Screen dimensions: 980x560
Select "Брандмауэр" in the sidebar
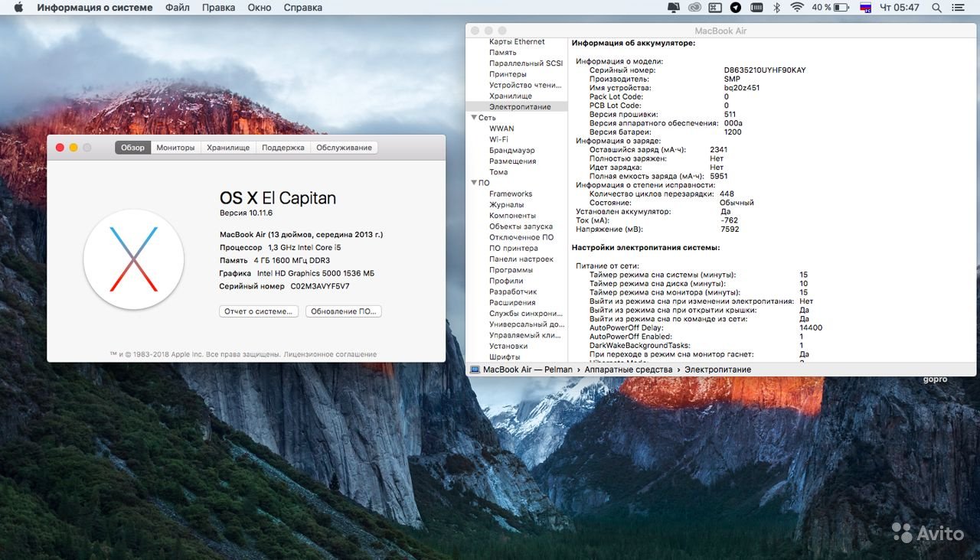coord(512,151)
